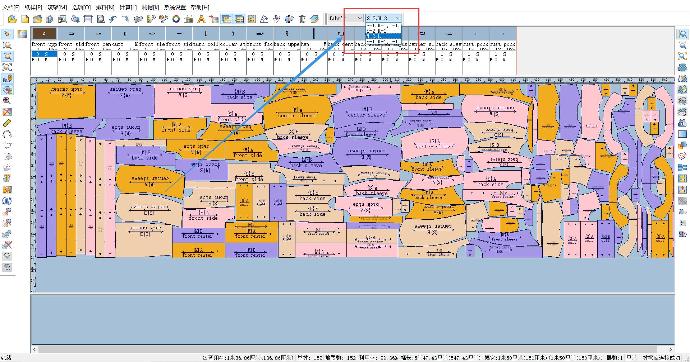Select the magnifier zoom tool in left sidebar
690x362 pixels.
7,45
